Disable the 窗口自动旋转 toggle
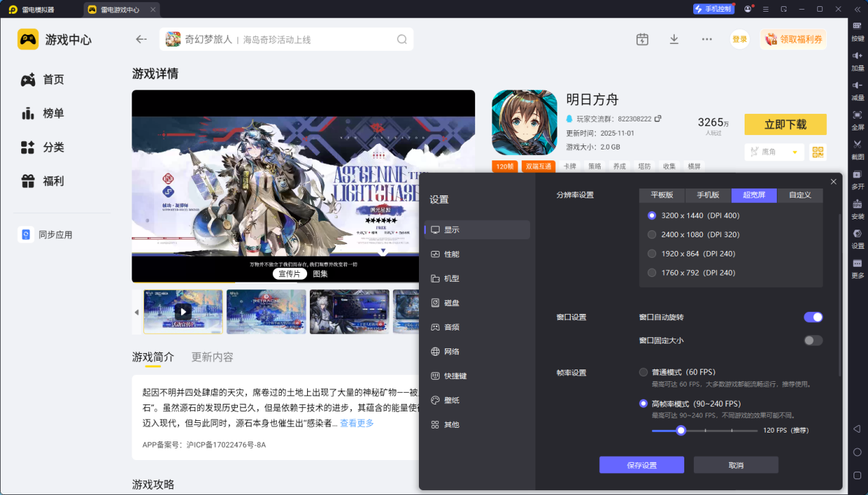The height and width of the screenshot is (495, 868). click(x=813, y=317)
